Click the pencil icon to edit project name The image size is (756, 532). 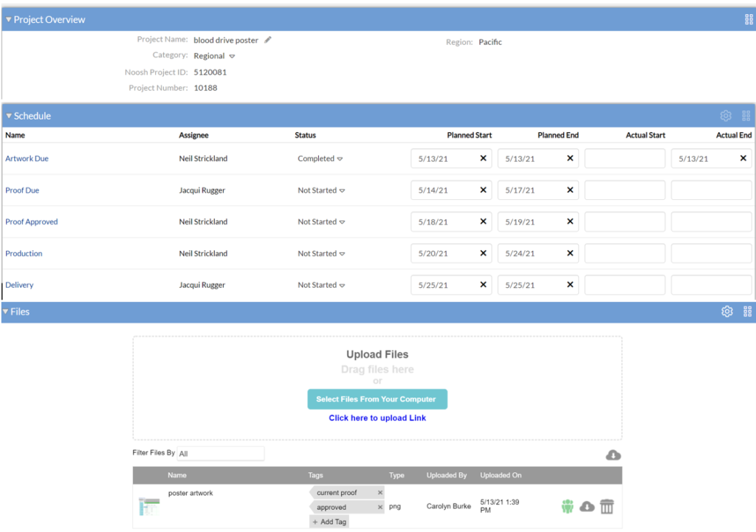point(268,40)
